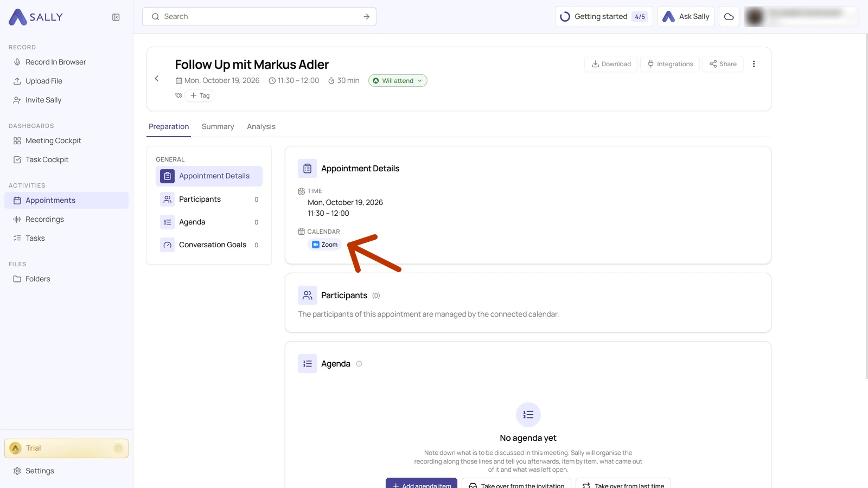868x488 pixels.
Task: Open Folders
Action: pyautogui.click(x=67, y=279)
